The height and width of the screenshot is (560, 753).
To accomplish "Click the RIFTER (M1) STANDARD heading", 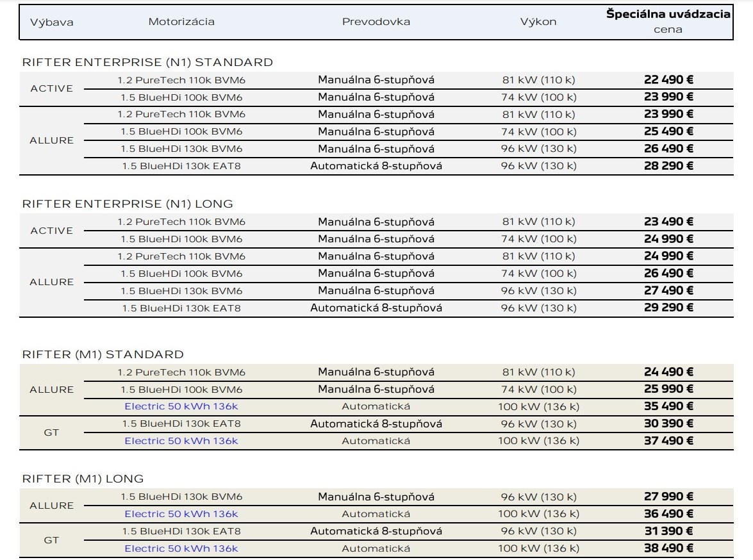I will pos(103,354).
